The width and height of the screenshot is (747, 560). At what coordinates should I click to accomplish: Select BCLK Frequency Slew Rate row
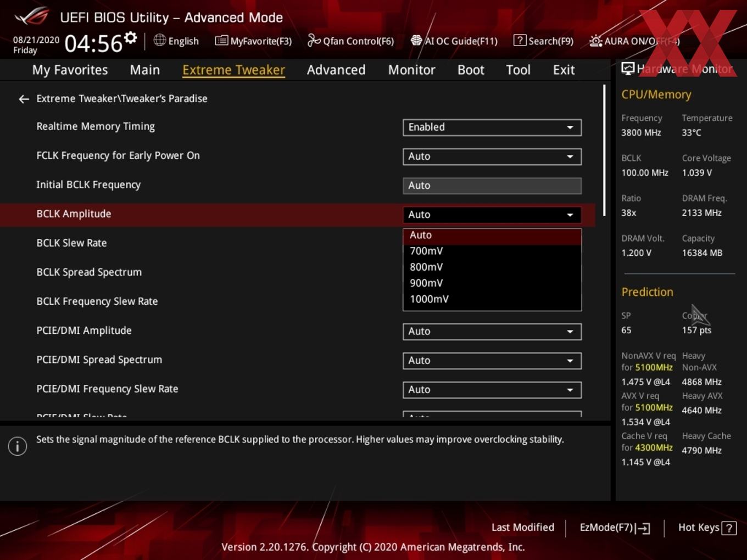pyautogui.click(x=97, y=301)
